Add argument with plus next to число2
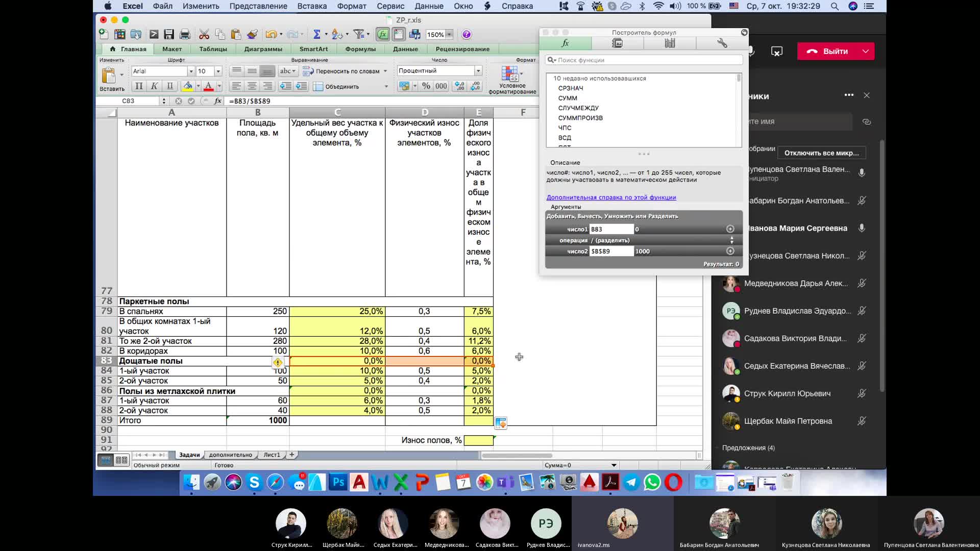The image size is (980, 551). pyautogui.click(x=730, y=251)
